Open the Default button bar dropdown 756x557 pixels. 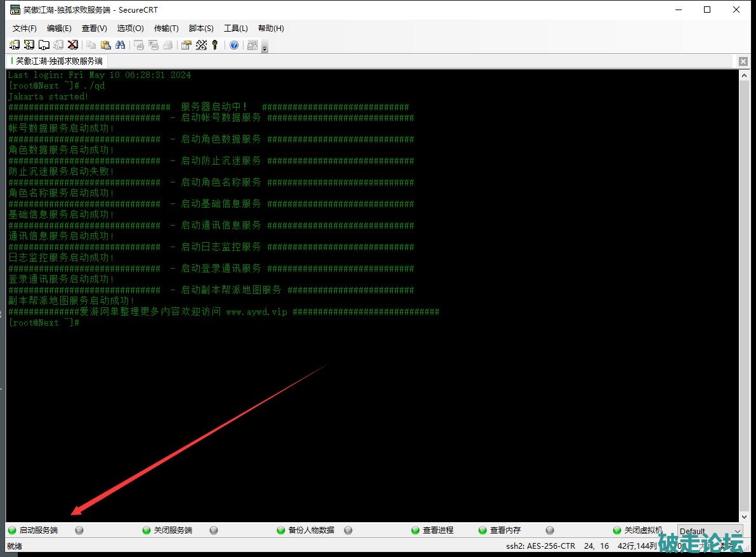click(710, 531)
